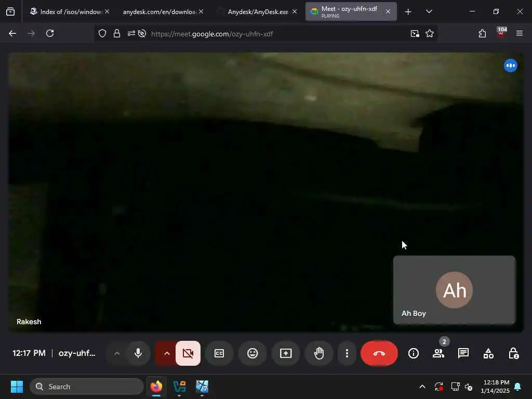Open ad blocker extension showing 104

[501, 33]
